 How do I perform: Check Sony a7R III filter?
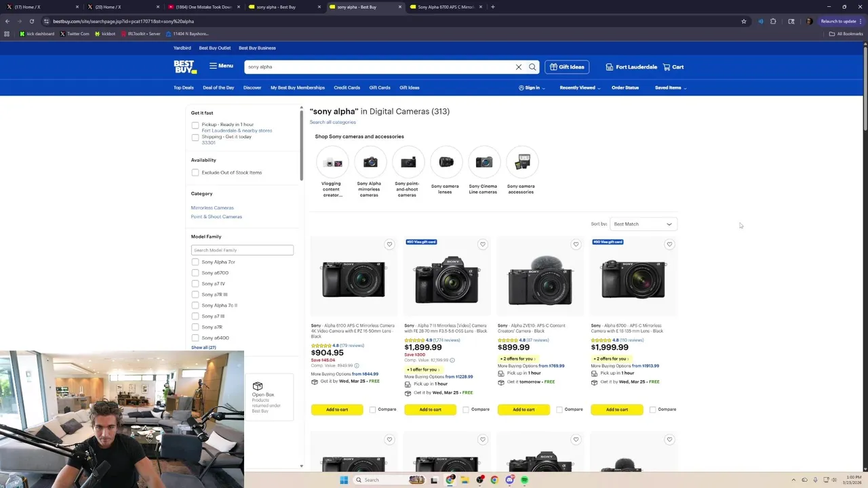pyautogui.click(x=195, y=295)
